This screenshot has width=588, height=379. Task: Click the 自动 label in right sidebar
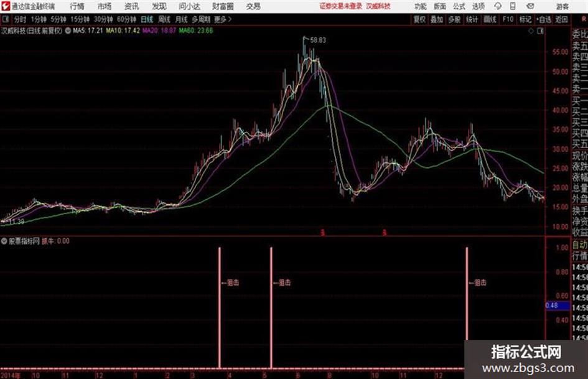[580, 245]
